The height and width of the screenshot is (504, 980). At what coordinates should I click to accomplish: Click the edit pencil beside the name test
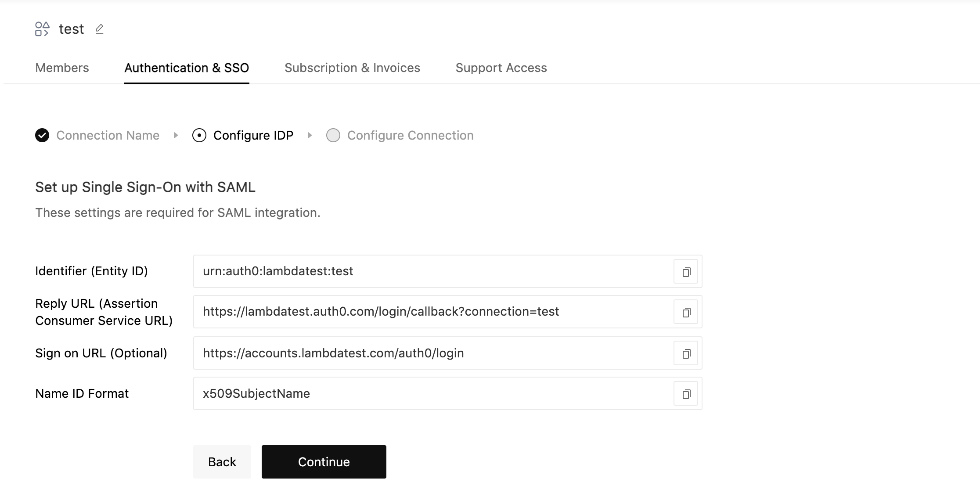point(99,29)
